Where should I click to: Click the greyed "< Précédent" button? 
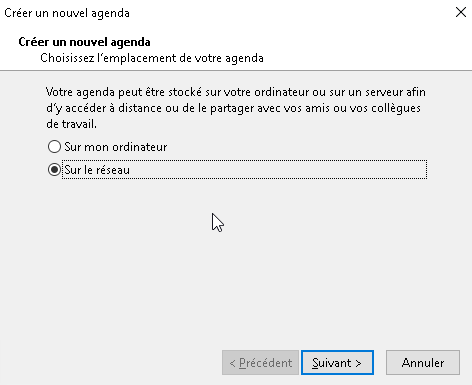tap(260, 363)
